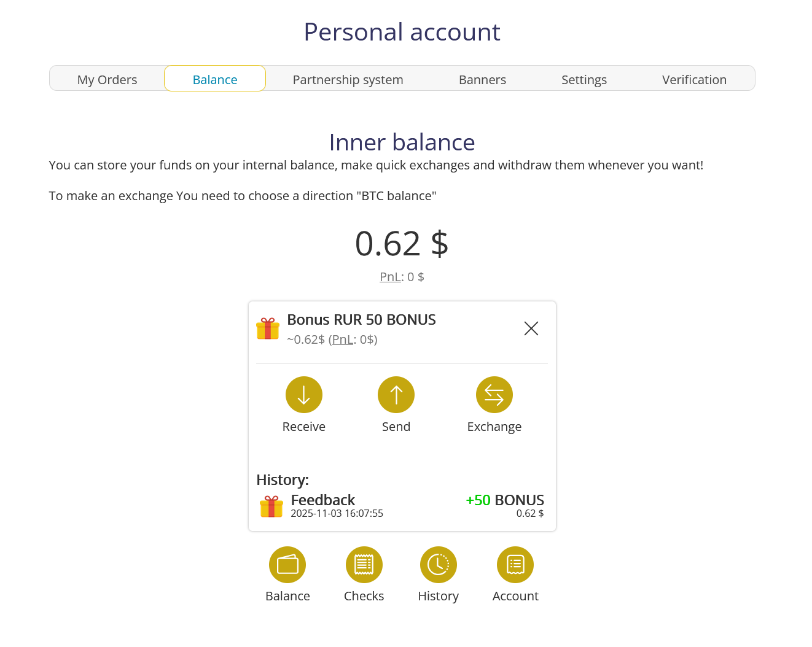Screen dimensions: 812x647
Task: Go to the Banners tab
Action: pos(482,80)
